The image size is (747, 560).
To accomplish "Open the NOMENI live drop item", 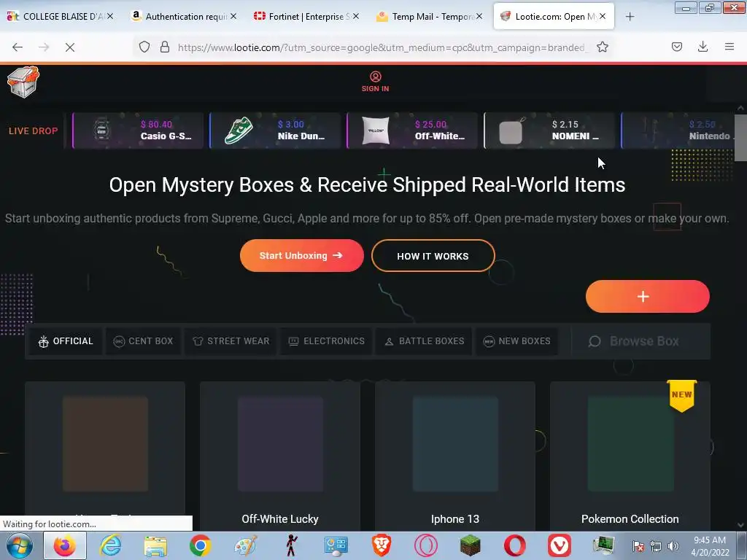I will click(549, 131).
